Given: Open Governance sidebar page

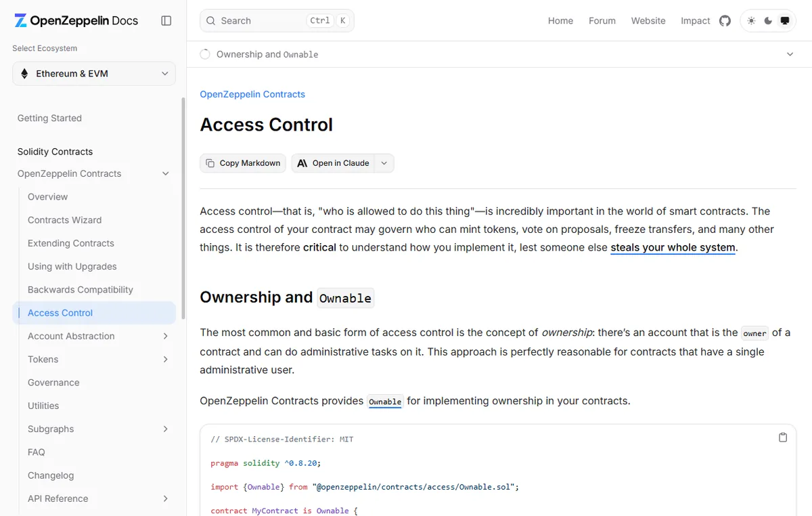Looking at the screenshot, I should [x=53, y=383].
